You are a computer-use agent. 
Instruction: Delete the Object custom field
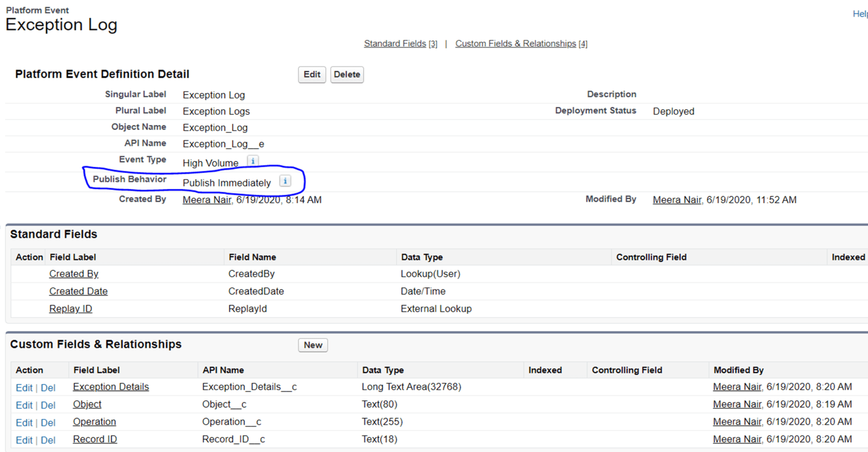[x=48, y=405]
